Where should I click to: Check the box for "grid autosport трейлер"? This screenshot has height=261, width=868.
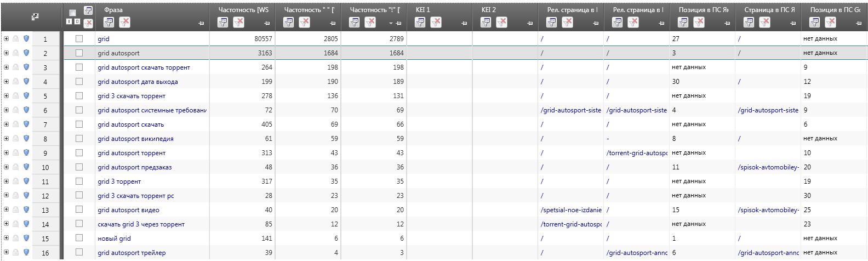point(79,252)
